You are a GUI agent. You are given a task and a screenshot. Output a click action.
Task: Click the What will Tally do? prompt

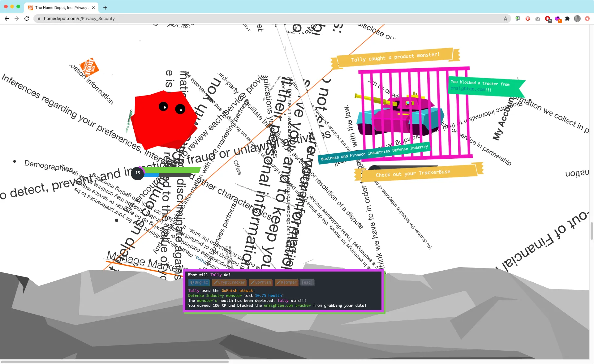click(209, 275)
